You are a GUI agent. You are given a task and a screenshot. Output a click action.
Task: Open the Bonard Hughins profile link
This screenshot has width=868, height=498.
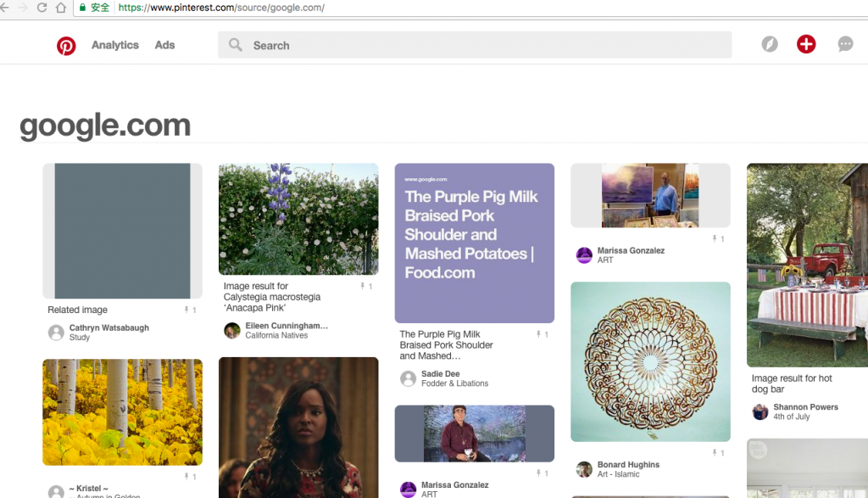click(628, 465)
